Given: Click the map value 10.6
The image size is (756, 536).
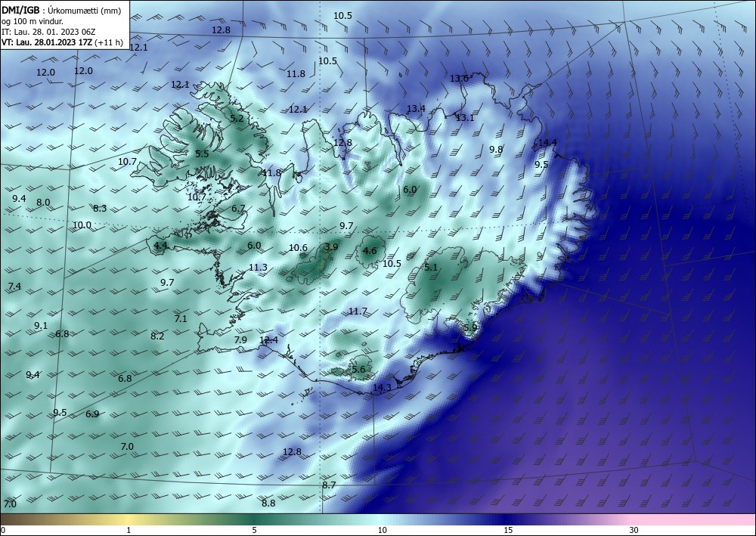Looking at the screenshot, I should pos(298,248).
